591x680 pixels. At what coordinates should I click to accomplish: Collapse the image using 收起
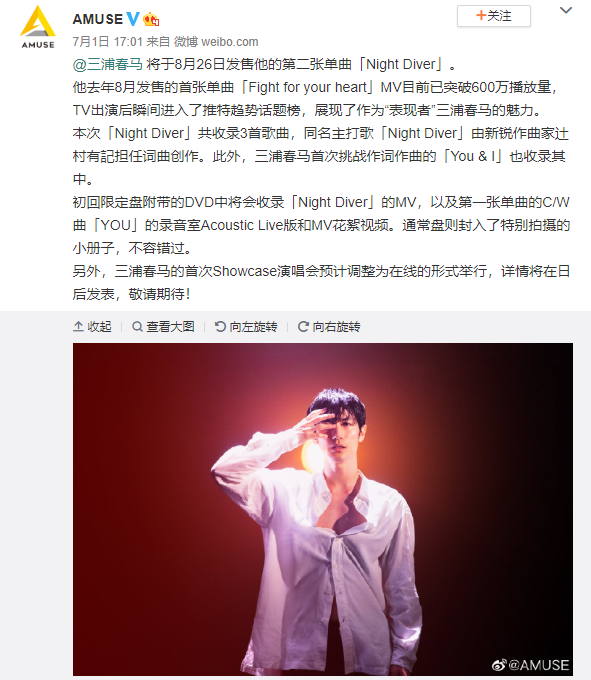coord(92,327)
